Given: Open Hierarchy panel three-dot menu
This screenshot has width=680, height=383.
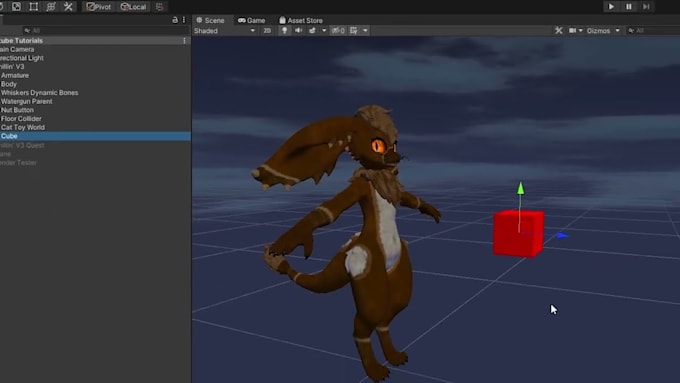Looking at the screenshot, I should tap(184, 20).
